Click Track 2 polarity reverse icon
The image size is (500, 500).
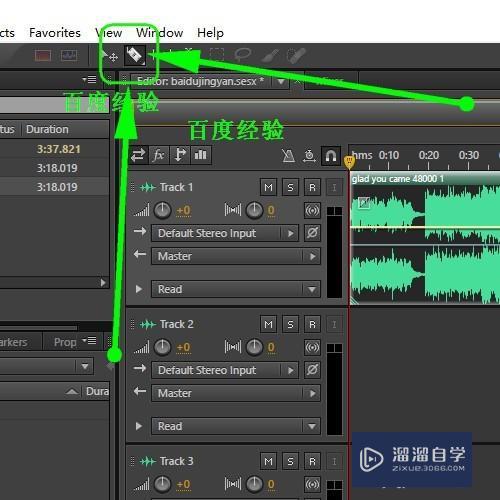(x=312, y=370)
